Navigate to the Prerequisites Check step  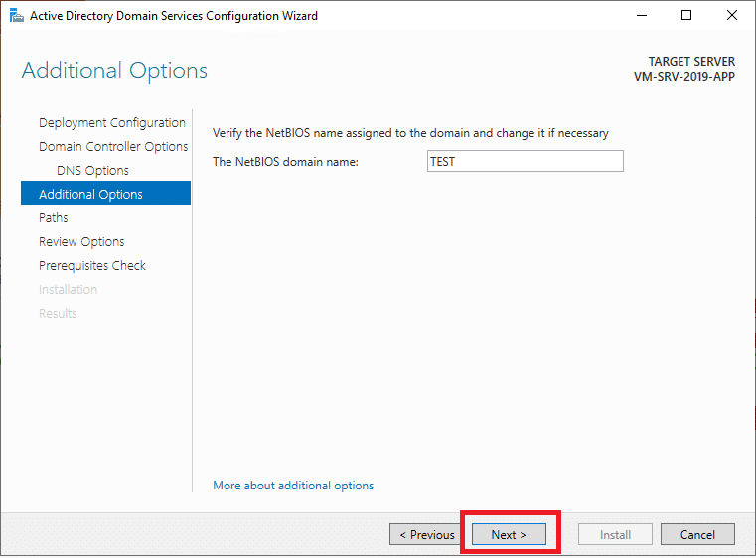[x=91, y=266]
